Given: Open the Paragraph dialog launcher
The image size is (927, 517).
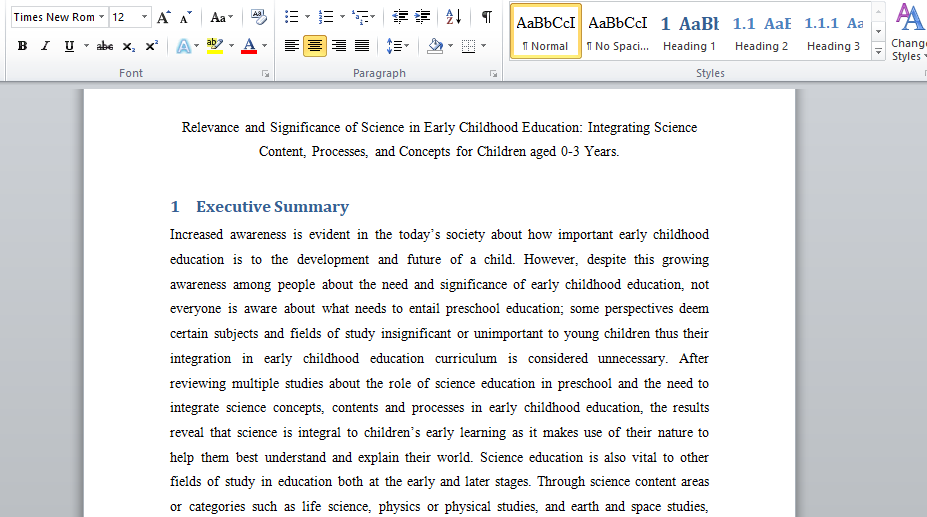Looking at the screenshot, I should coord(493,74).
